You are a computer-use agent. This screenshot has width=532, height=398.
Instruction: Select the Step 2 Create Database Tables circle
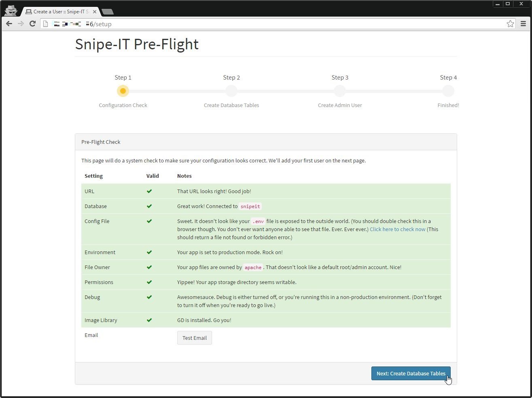[x=231, y=91]
